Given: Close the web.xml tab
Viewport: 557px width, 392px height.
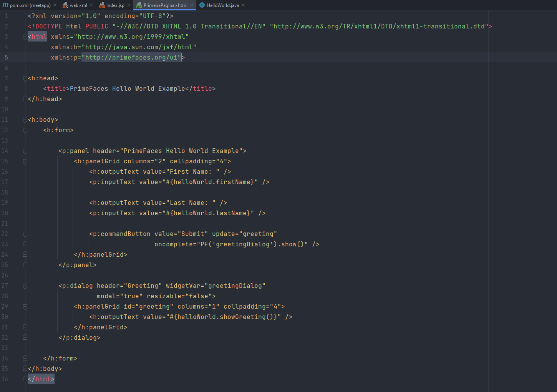Looking at the screenshot, I should click(x=91, y=5).
